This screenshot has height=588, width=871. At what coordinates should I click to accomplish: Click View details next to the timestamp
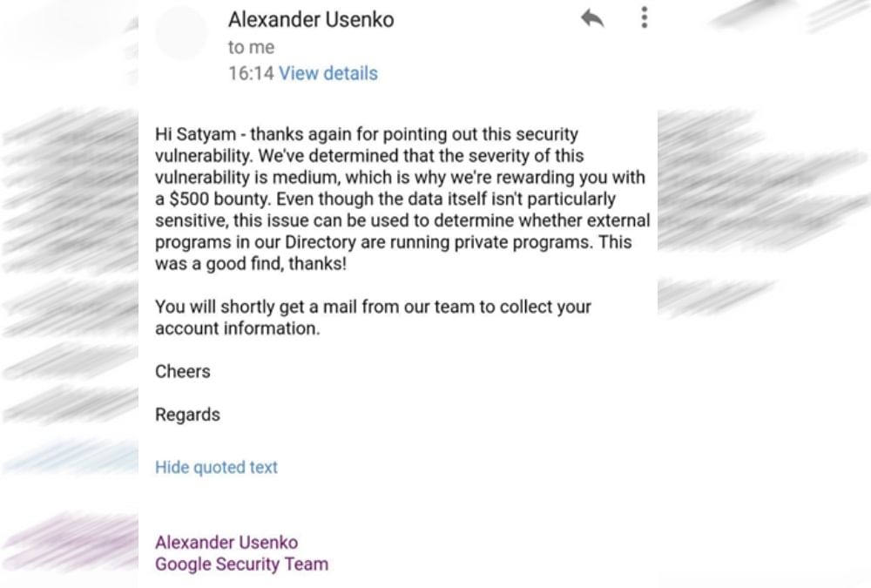coord(327,73)
